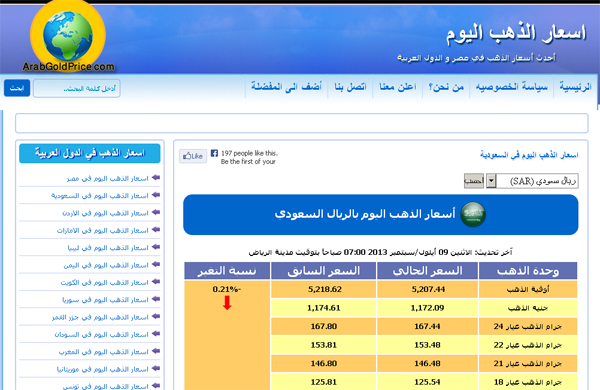Click arrow icon beside السودان gold prices

click(156, 334)
